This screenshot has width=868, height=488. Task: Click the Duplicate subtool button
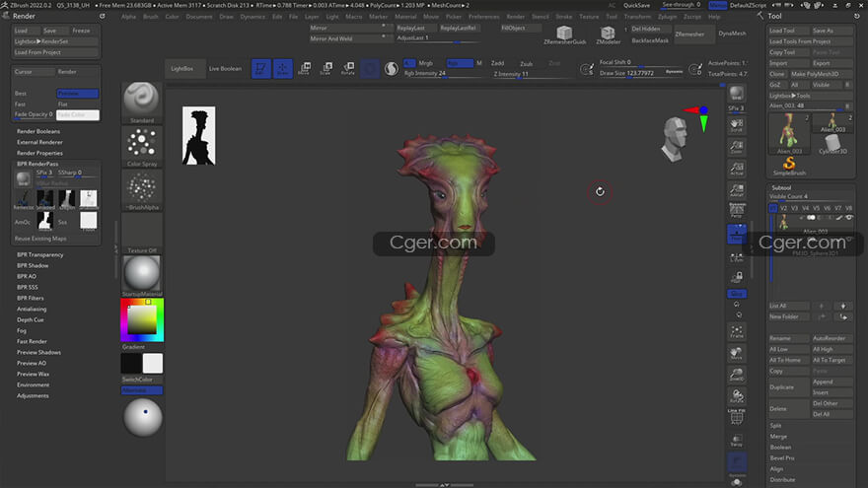tap(782, 386)
